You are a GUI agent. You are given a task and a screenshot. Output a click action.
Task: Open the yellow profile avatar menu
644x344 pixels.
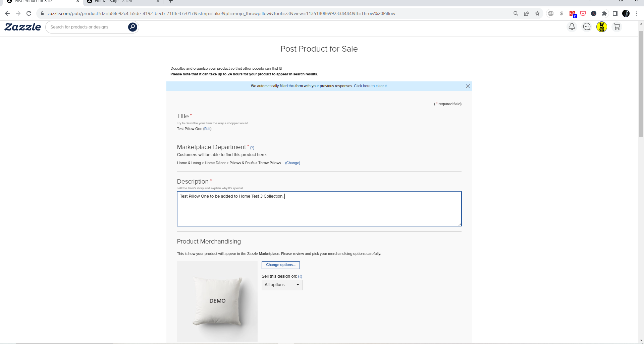click(602, 27)
